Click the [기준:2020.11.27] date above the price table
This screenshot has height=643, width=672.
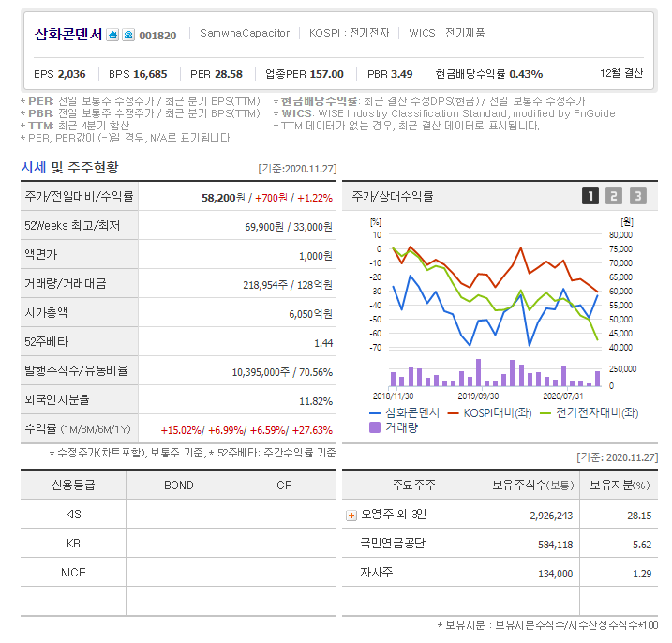pyautogui.click(x=297, y=169)
